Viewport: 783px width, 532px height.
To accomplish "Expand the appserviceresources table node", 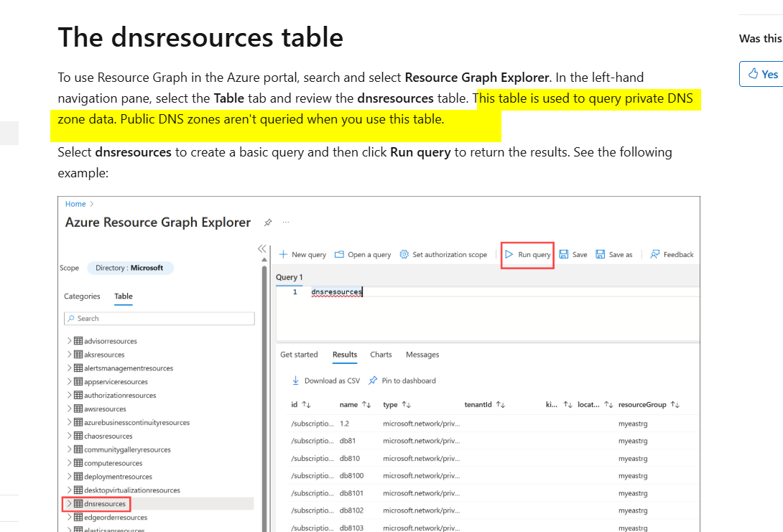I will (69, 381).
